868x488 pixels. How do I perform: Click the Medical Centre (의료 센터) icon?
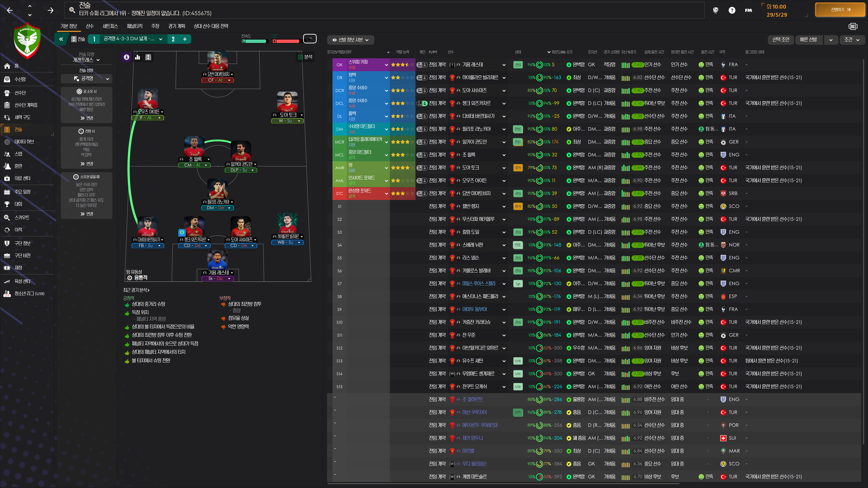coord(7,178)
